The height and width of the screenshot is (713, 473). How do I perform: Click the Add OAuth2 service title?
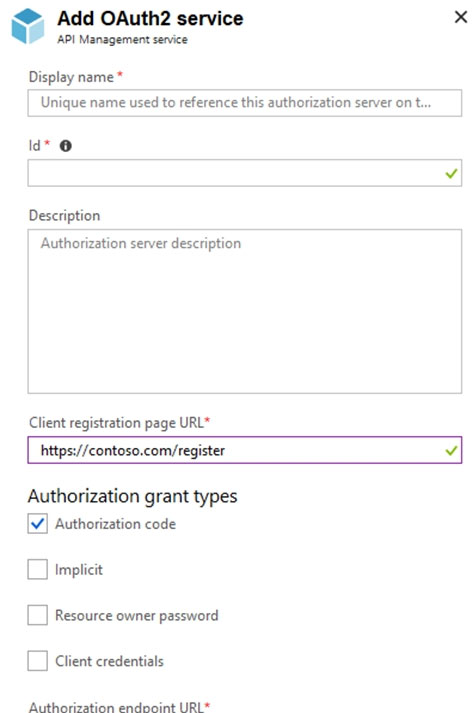pyautogui.click(x=150, y=19)
